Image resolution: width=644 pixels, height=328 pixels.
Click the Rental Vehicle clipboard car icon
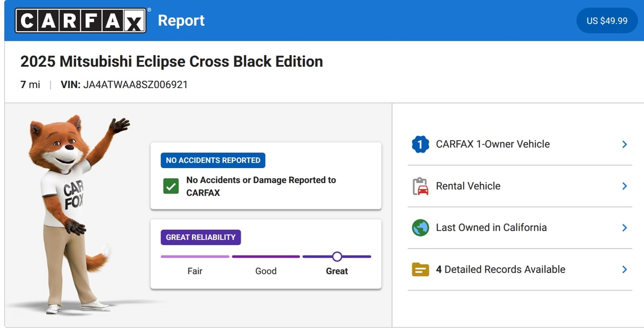[420, 186]
